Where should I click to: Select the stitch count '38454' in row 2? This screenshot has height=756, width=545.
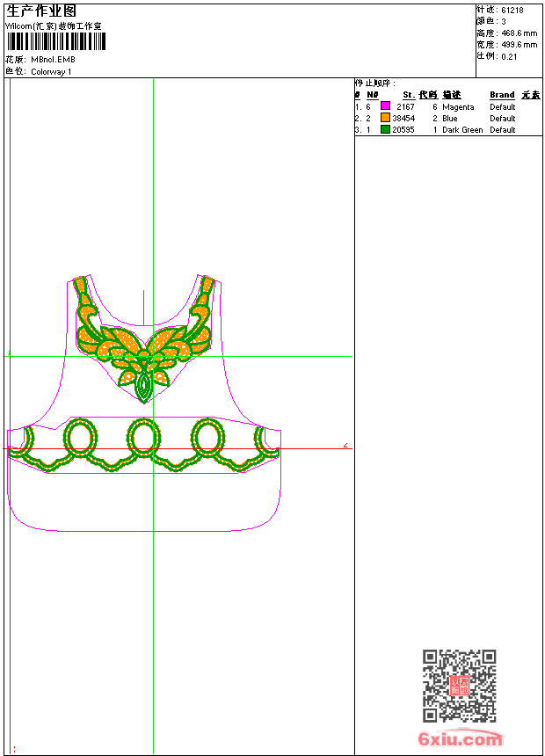coord(403,119)
